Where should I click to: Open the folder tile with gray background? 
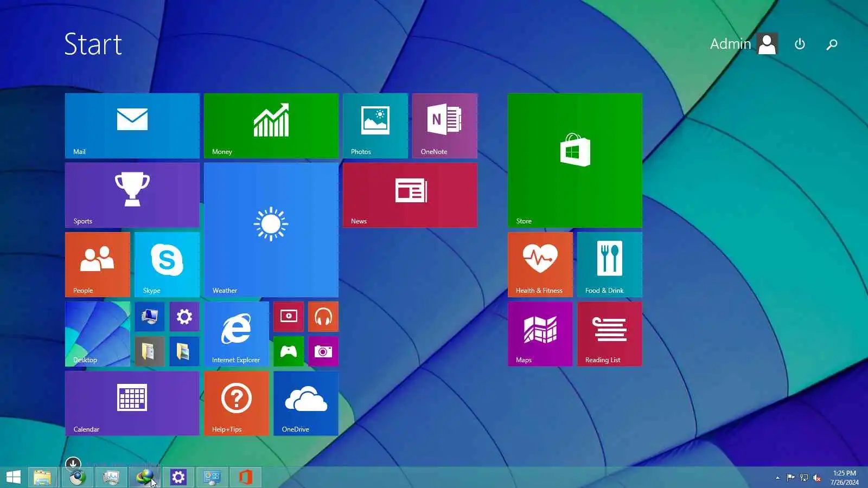click(150, 351)
